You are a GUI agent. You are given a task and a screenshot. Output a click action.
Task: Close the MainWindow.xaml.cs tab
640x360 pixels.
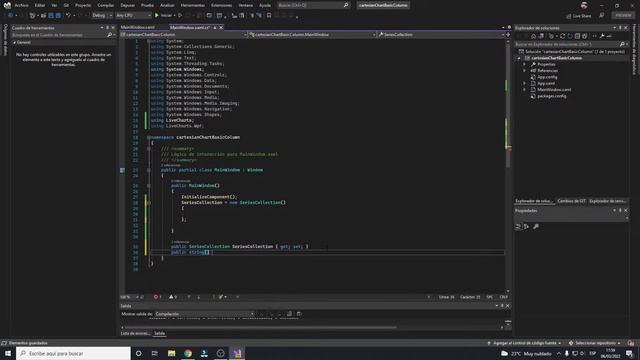tap(221, 27)
